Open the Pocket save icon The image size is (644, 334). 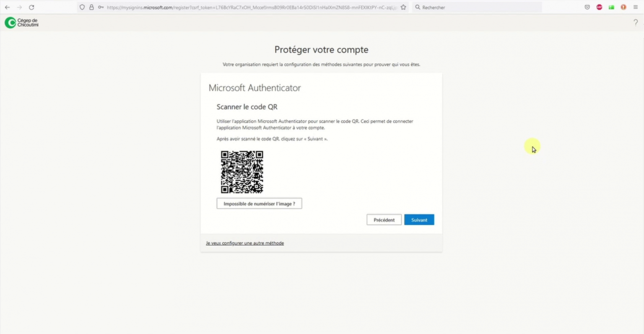[x=587, y=7]
